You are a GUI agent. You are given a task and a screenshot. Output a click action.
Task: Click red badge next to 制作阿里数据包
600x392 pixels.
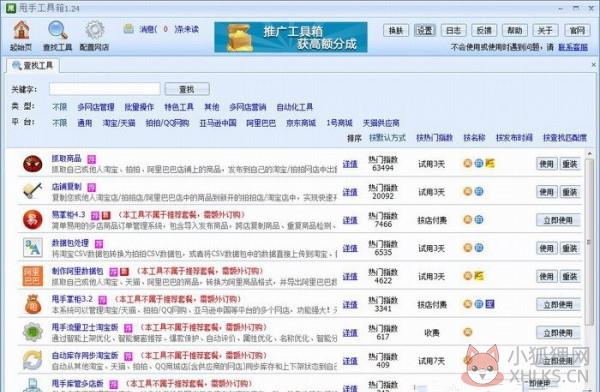(124, 272)
